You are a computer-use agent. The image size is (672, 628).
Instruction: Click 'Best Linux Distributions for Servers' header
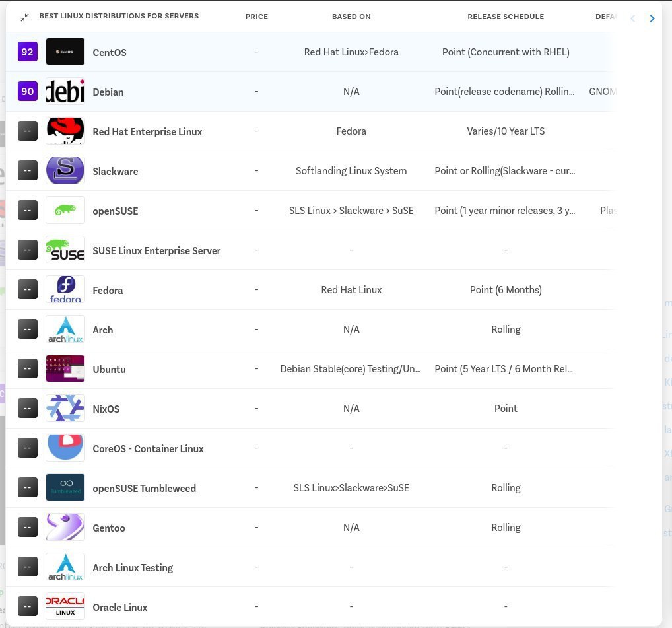click(119, 16)
